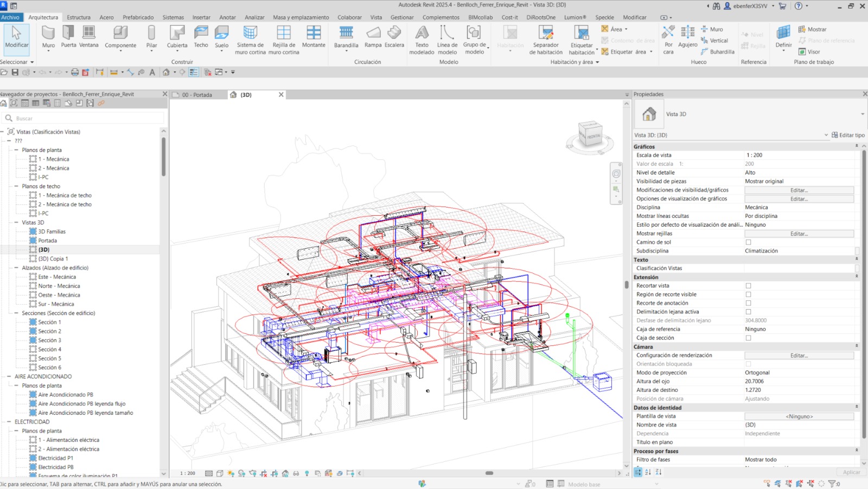
Task: Enable the Recortar vista checkbox
Action: pyautogui.click(x=748, y=286)
